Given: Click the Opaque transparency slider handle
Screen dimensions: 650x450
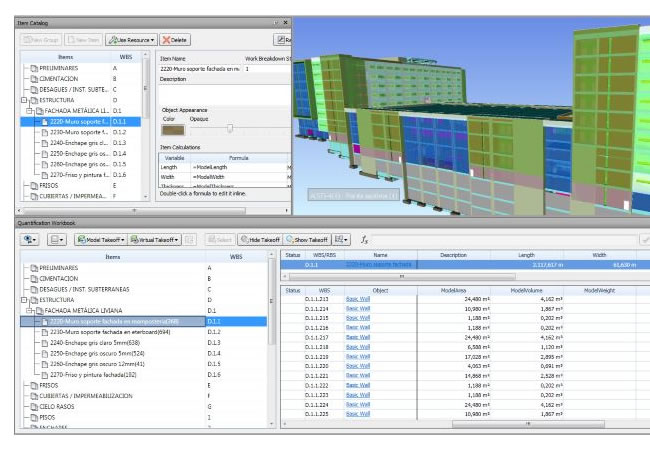Looking at the screenshot, I should pyautogui.click(x=229, y=128).
